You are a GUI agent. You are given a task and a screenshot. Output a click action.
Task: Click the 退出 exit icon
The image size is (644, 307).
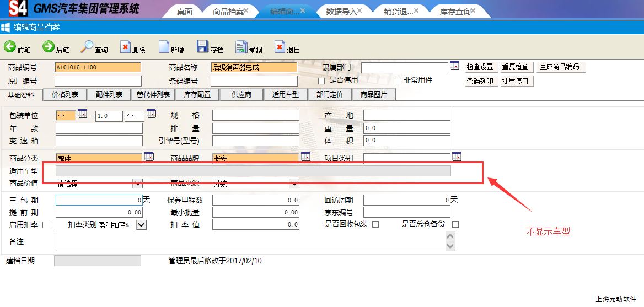pyautogui.click(x=280, y=47)
